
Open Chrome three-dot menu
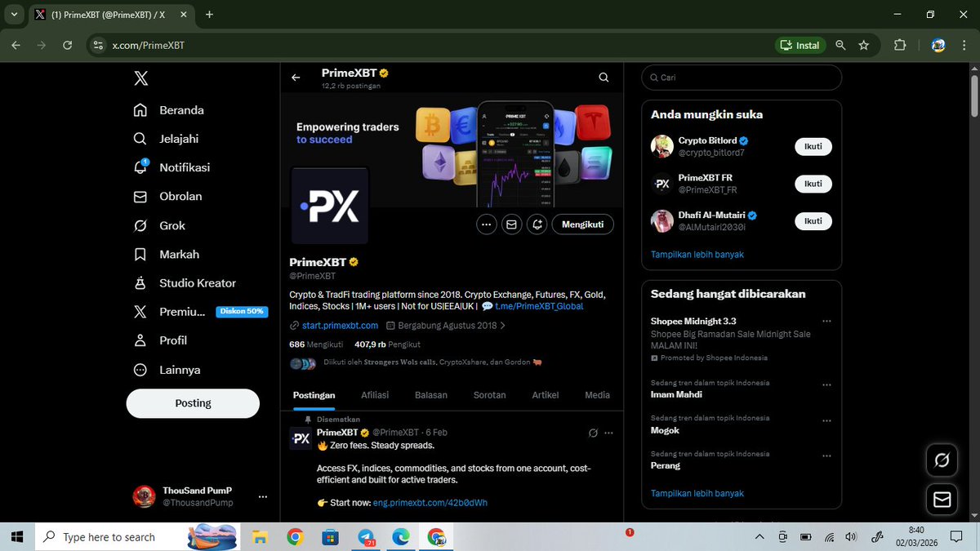[964, 45]
